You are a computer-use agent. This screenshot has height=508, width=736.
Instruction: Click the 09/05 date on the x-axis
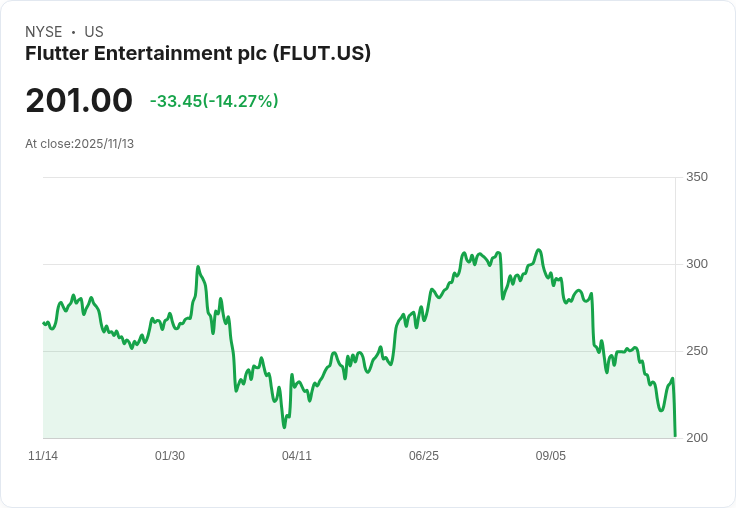tap(551, 456)
